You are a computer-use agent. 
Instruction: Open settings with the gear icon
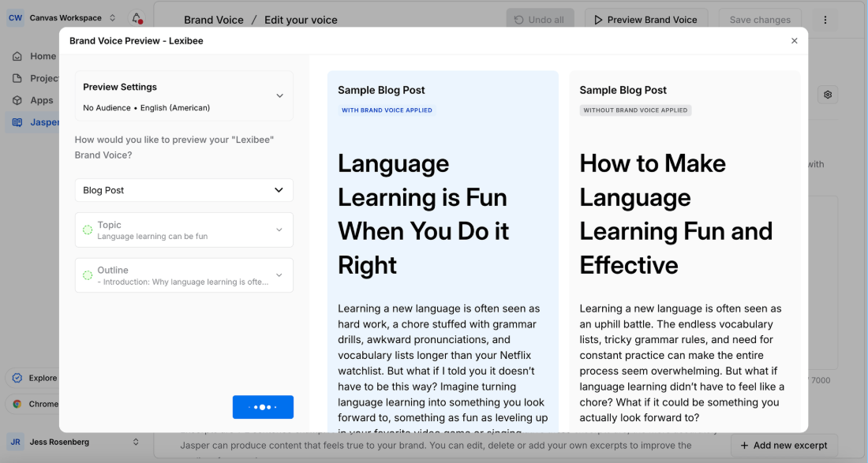[x=827, y=94]
